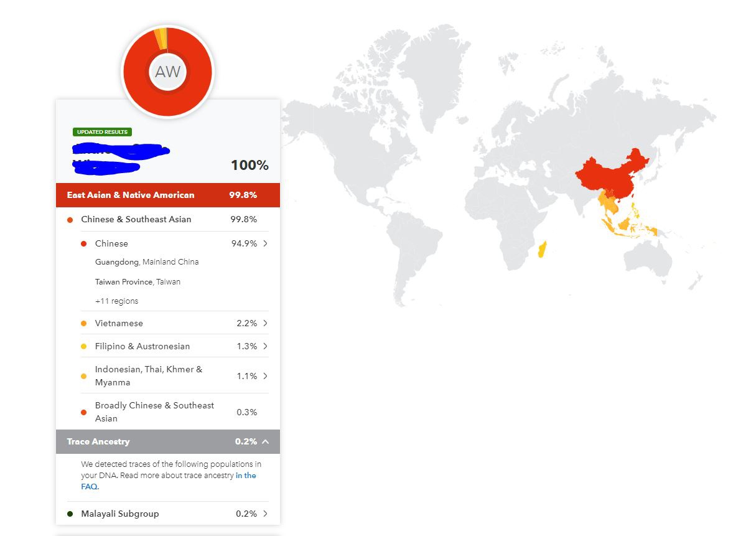Click the Indonesian, Thai, Khmer & Myanma dot
The height and width of the screenshot is (536, 756).
pos(83,376)
